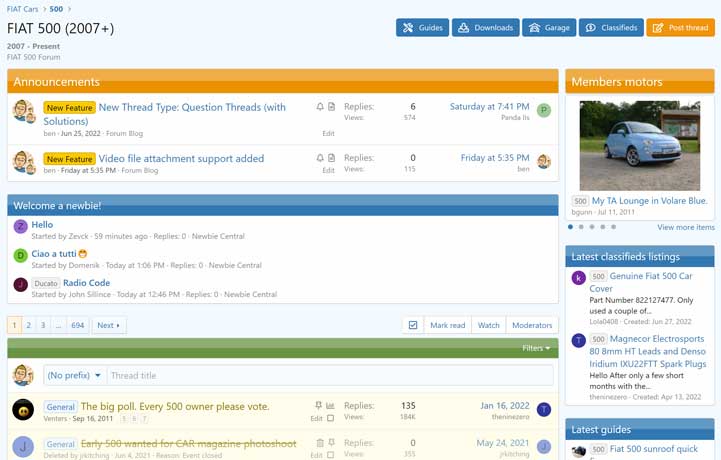
Task: Click bell icon on Question Threads announcement
Action: pyautogui.click(x=320, y=107)
